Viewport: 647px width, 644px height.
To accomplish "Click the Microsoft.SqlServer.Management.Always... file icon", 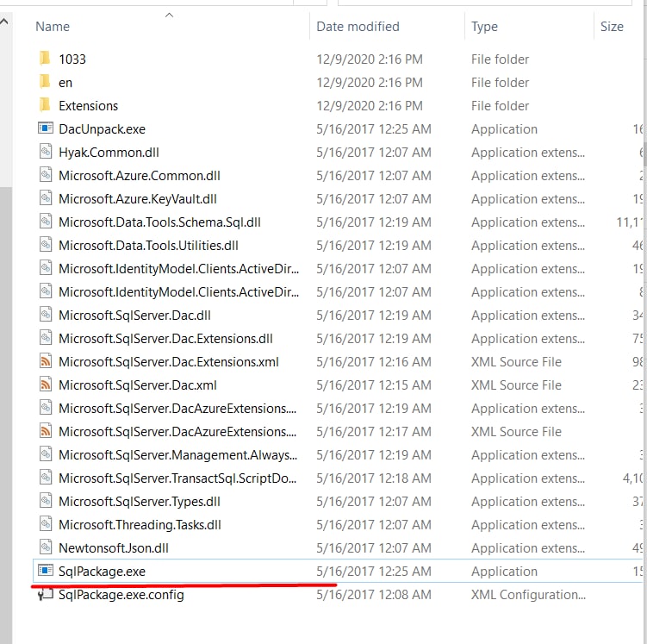I will click(46, 454).
